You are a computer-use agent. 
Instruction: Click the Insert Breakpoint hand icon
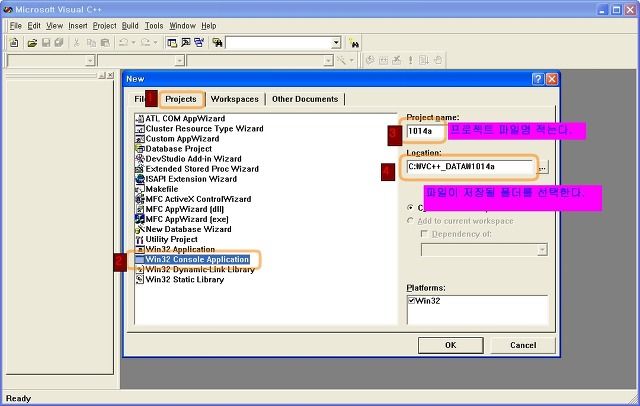pos(438,61)
